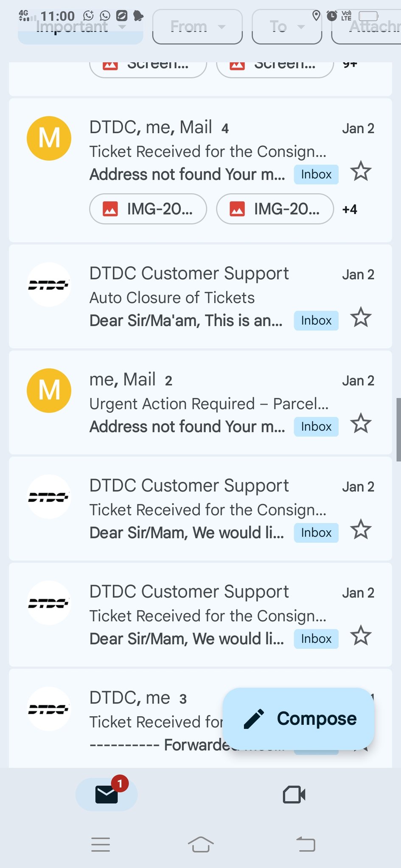
Task: Expand the From filter dropdown
Action: coord(197,27)
